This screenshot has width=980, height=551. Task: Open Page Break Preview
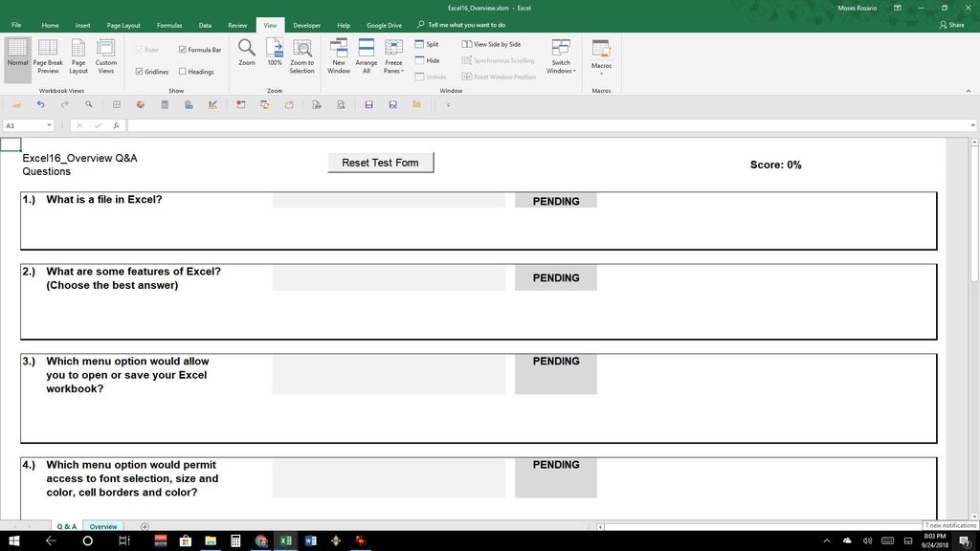48,56
